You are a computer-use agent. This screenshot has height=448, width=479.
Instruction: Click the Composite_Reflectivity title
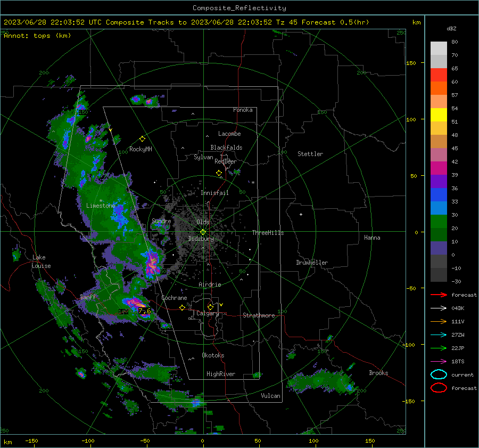tap(240, 8)
